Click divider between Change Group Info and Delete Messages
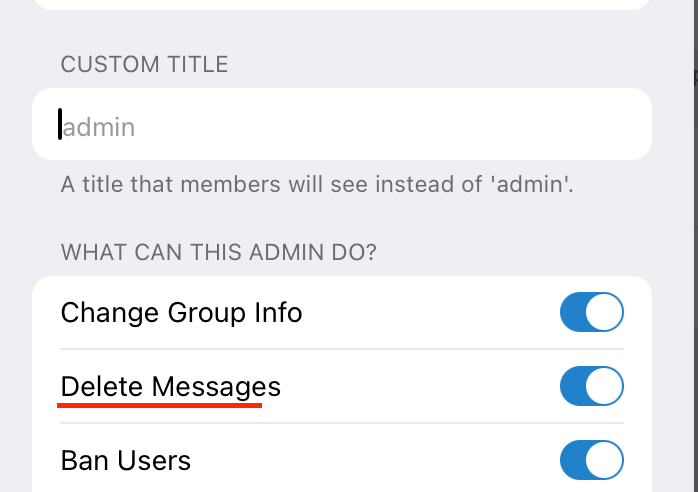 point(340,349)
